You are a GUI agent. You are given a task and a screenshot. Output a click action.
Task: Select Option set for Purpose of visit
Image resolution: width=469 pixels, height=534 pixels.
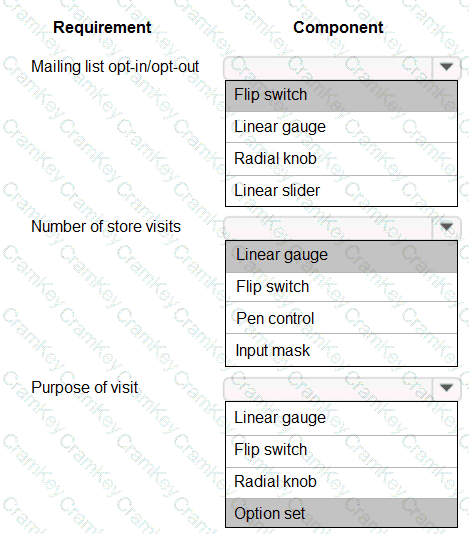tap(341, 513)
